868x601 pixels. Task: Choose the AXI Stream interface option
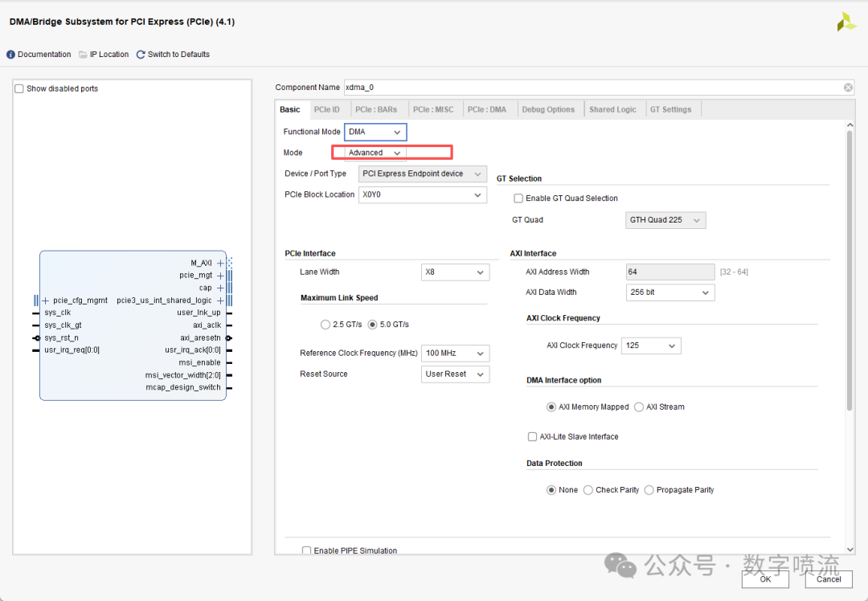(639, 407)
